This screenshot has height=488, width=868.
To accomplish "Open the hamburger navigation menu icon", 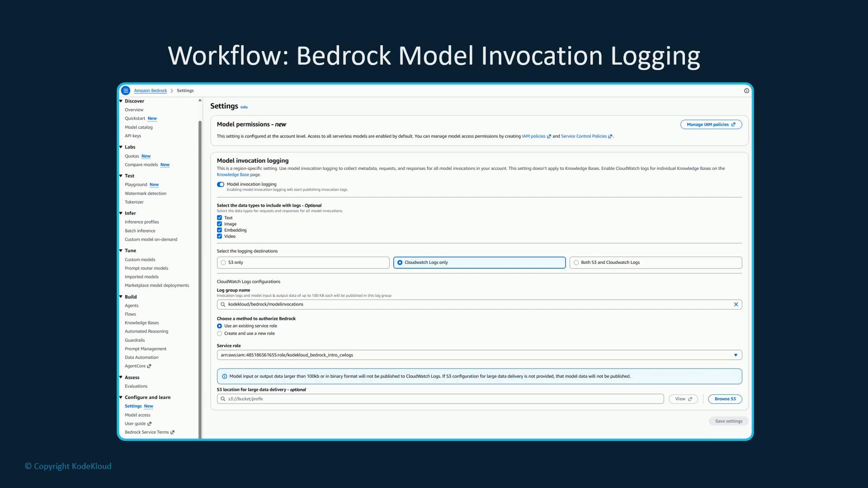I will click(126, 90).
